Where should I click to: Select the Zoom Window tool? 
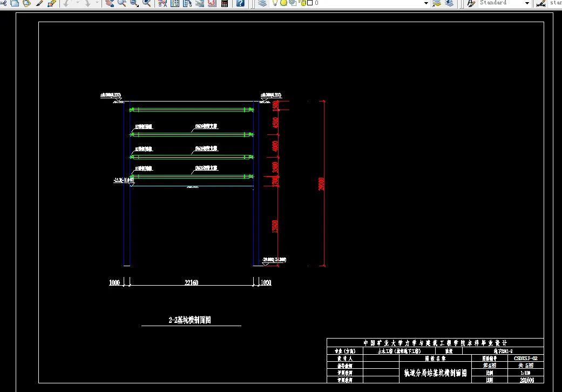134,3
